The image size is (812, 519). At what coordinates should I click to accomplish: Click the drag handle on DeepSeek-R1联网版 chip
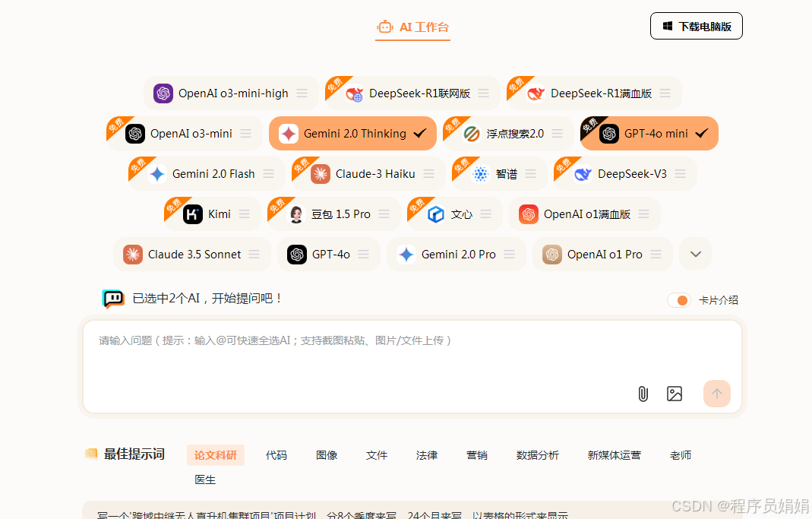click(x=484, y=93)
